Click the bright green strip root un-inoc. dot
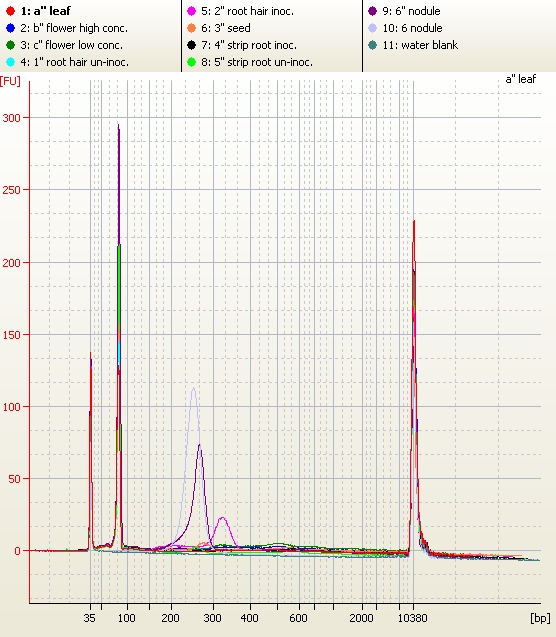 [191, 62]
